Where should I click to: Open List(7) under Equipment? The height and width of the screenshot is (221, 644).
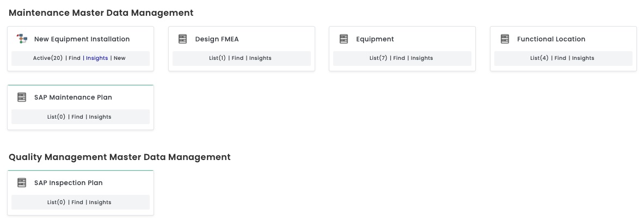point(378,58)
